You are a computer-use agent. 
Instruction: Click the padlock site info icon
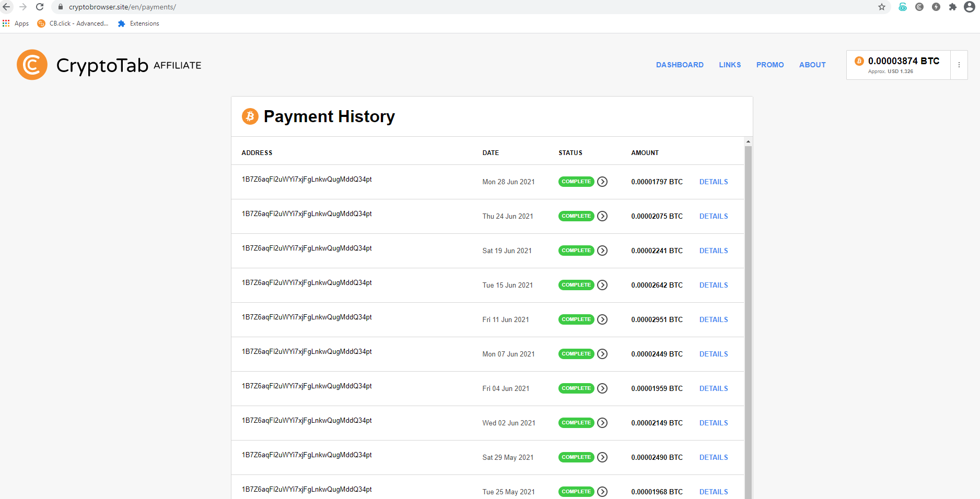click(60, 7)
